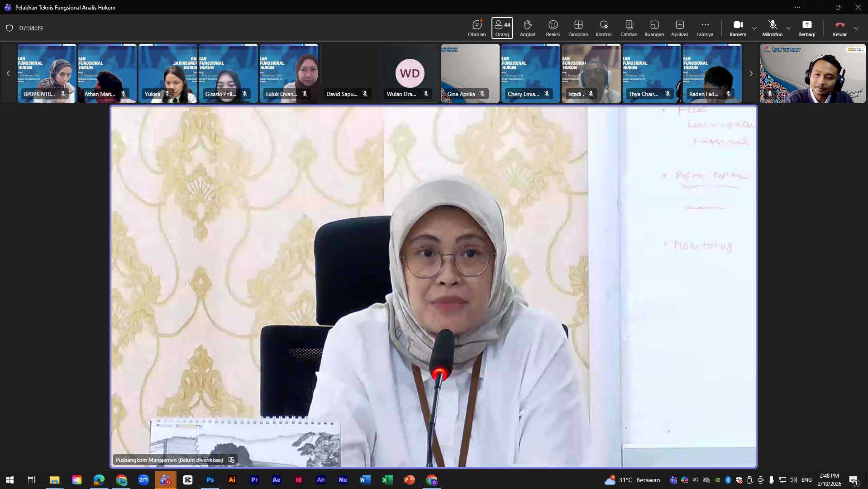The image size is (868, 489).
Task: Raise hand with the Angkat button
Action: pyautogui.click(x=527, y=28)
